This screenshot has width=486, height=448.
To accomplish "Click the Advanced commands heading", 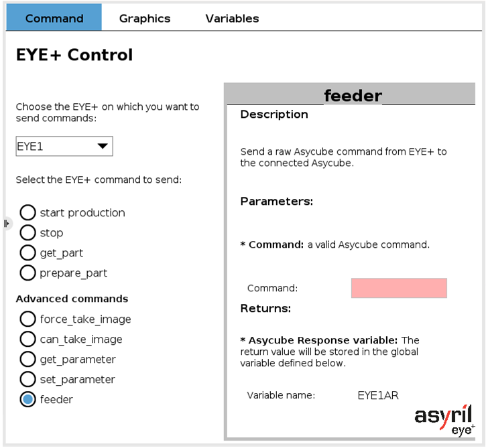I will coord(72,299).
